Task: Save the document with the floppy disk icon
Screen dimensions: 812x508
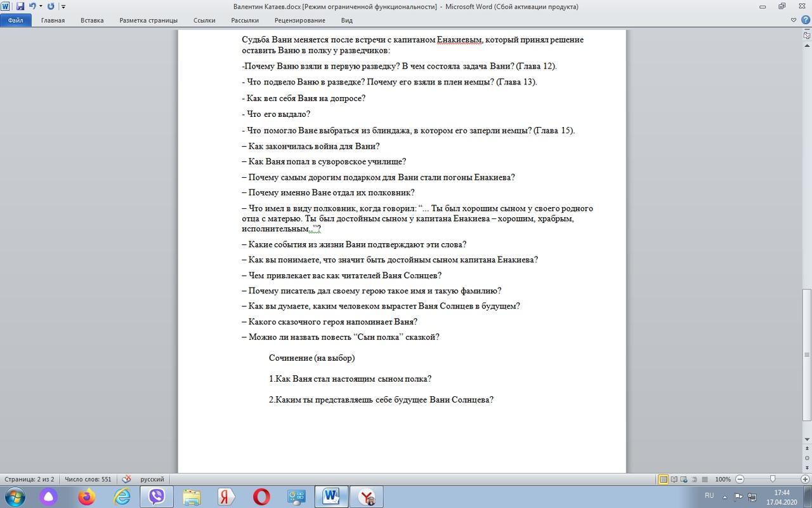Action: pos(20,6)
